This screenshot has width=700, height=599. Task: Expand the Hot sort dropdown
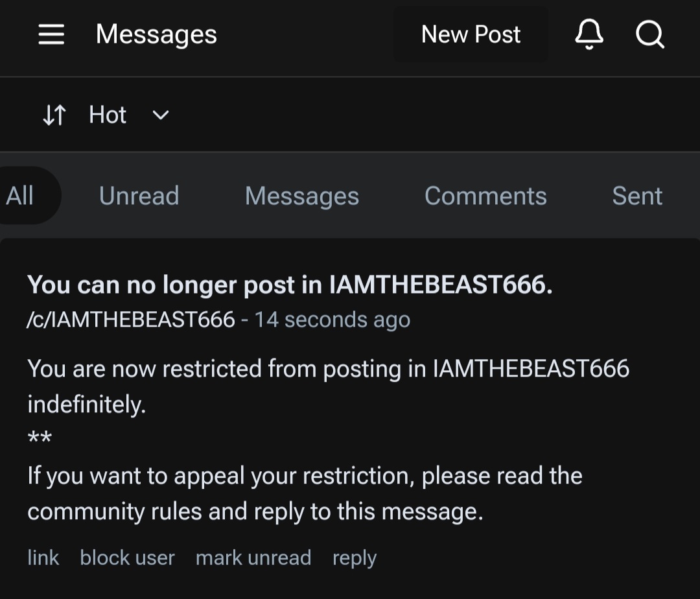(x=108, y=115)
